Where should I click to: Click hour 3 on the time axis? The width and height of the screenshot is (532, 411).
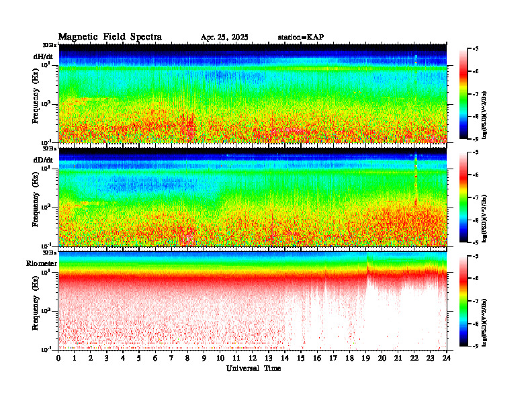(107, 358)
